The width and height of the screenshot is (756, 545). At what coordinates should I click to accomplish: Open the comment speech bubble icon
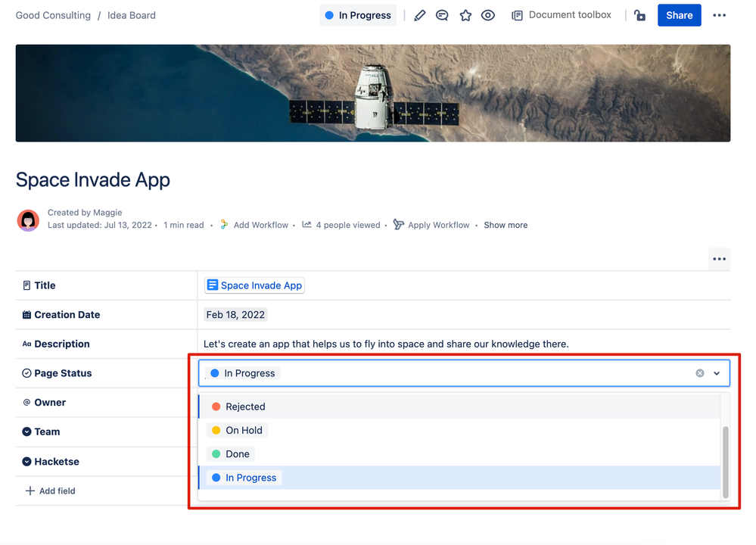(x=442, y=15)
